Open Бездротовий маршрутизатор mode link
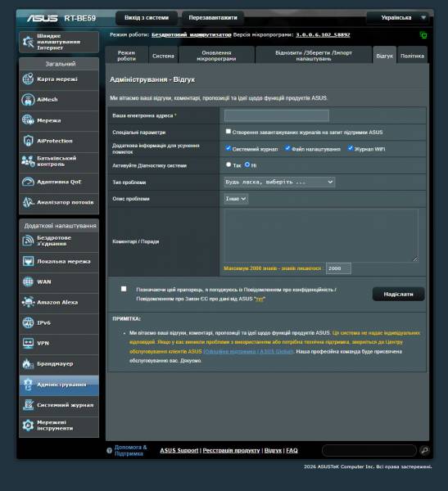This screenshot has height=491, width=448. coord(191,34)
